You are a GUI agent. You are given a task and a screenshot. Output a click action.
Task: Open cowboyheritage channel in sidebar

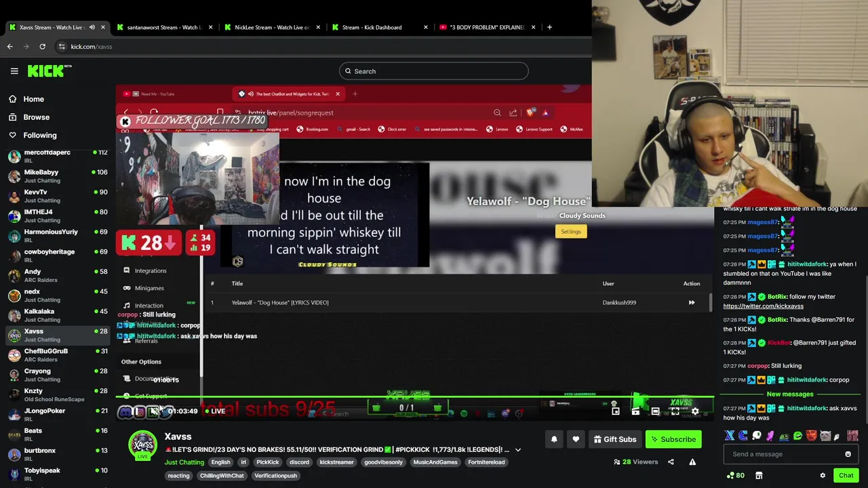click(58, 256)
